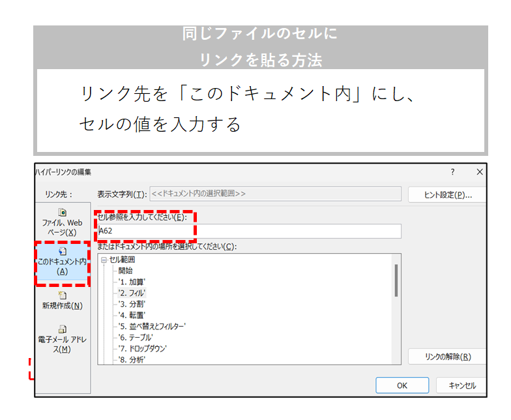
Task: Select '6. テーブル' in the tree
Action: pos(136,337)
